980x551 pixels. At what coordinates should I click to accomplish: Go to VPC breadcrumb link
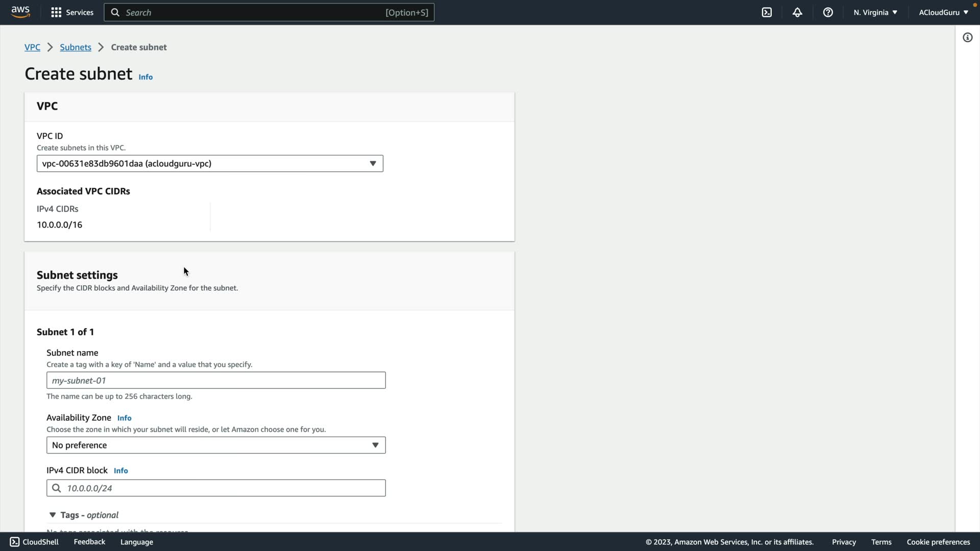(x=32, y=47)
